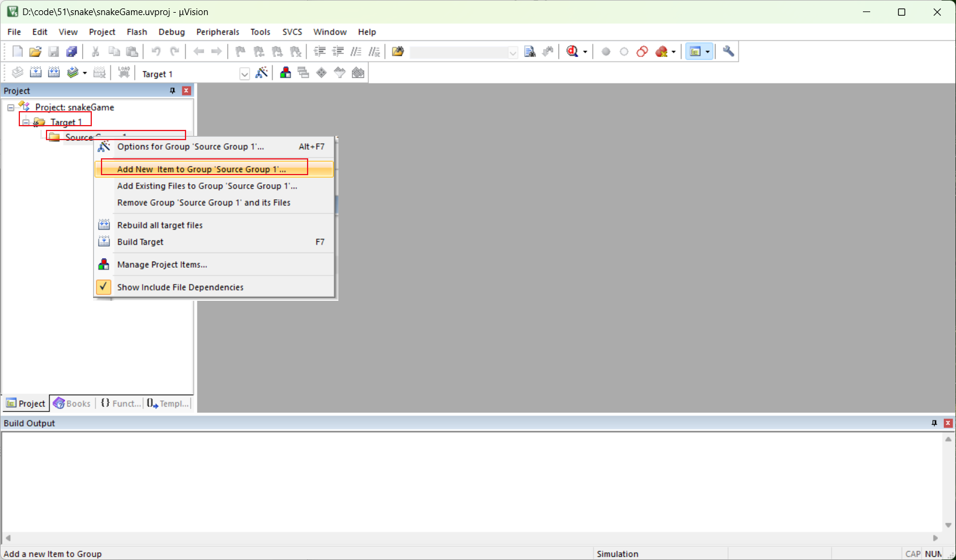This screenshot has width=956, height=560.
Task: Open the Peripherals menu
Action: [x=218, y=32]
